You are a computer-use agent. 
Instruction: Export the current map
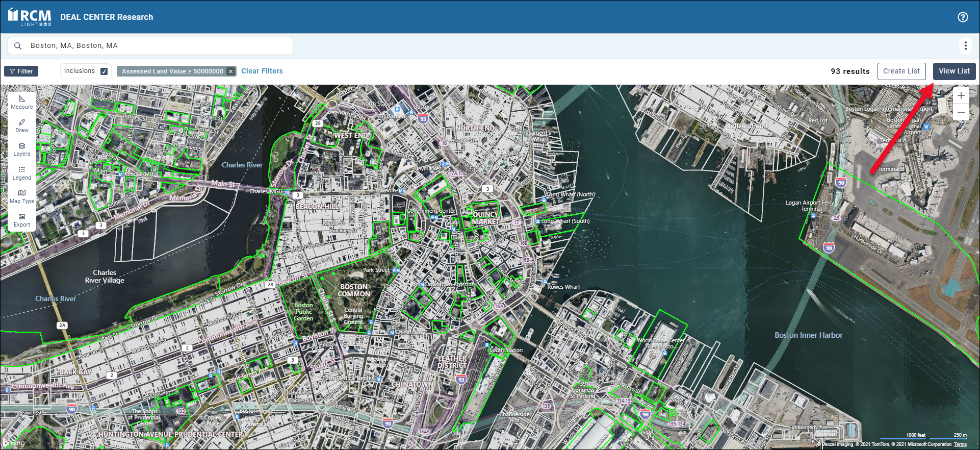(x=21, y=220)
